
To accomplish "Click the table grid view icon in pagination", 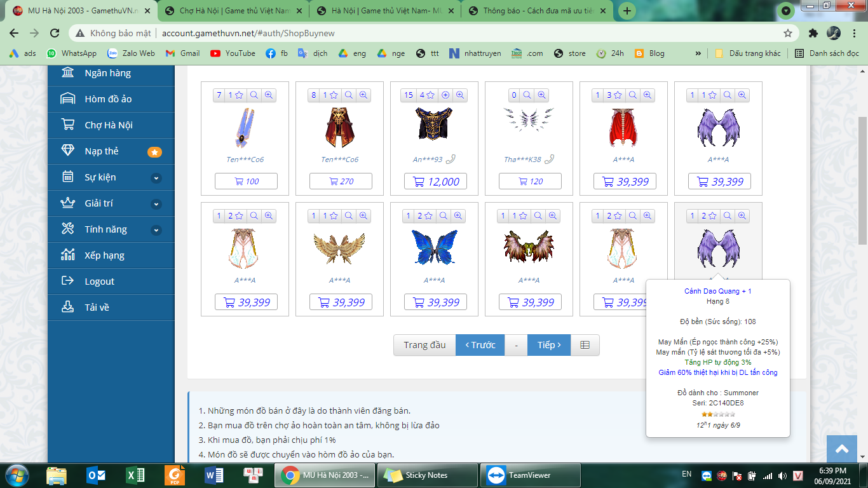I will pos(585,345).
